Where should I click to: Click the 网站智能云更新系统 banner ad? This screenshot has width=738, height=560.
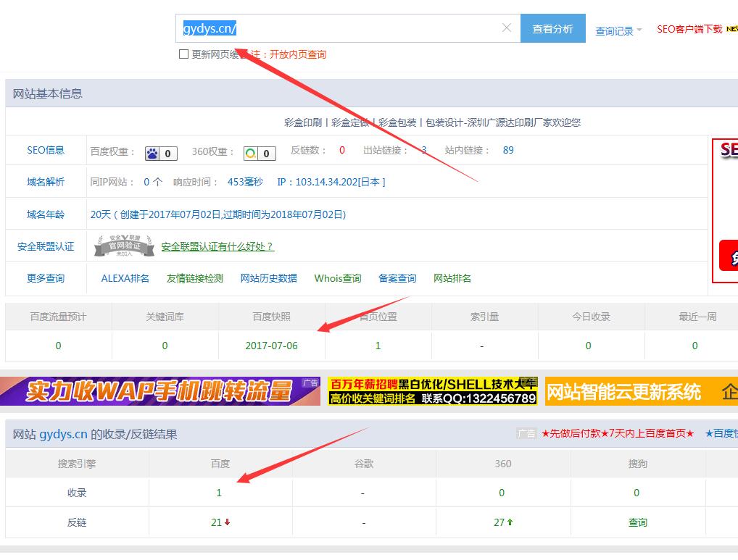coord(642,391)
